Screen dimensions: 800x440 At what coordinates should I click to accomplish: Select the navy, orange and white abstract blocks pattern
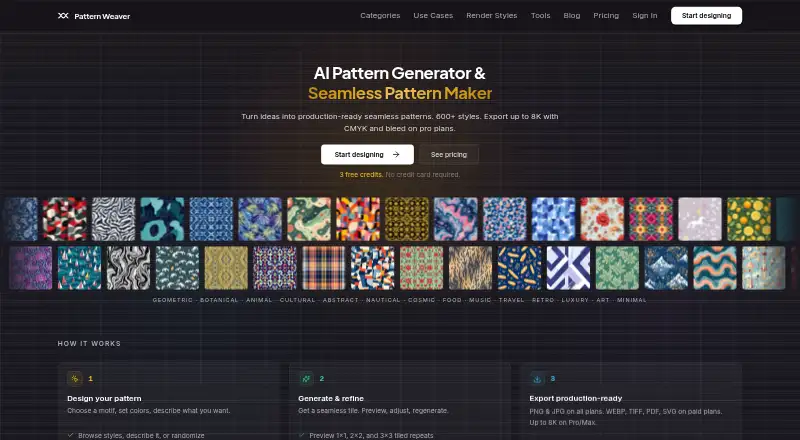click(x=373, y=268)
